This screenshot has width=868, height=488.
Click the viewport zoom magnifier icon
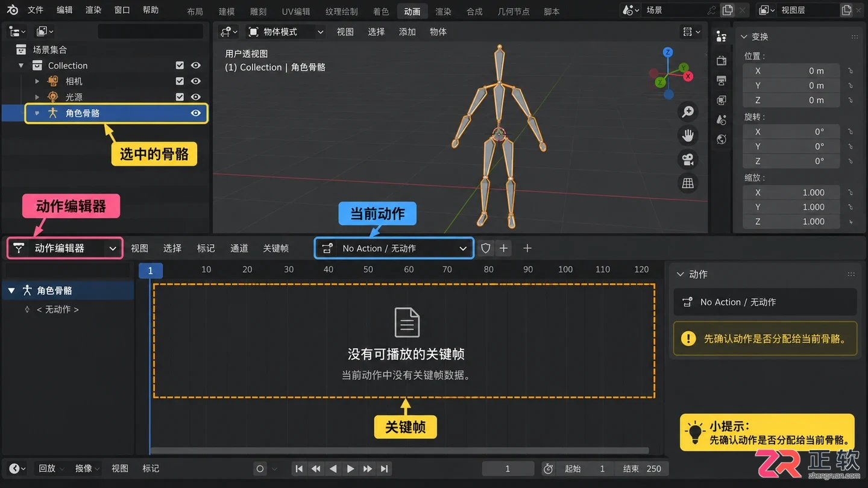point(688,111)
